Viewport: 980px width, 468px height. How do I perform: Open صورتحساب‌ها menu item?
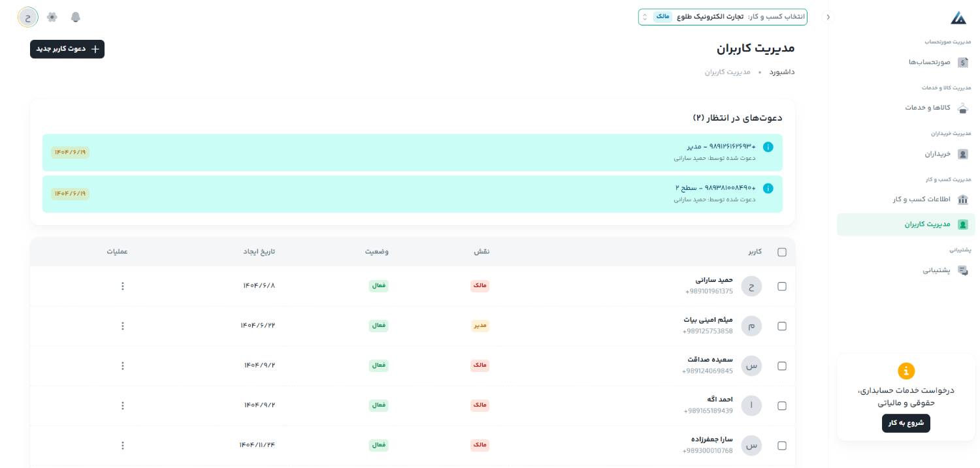[906, 63]
